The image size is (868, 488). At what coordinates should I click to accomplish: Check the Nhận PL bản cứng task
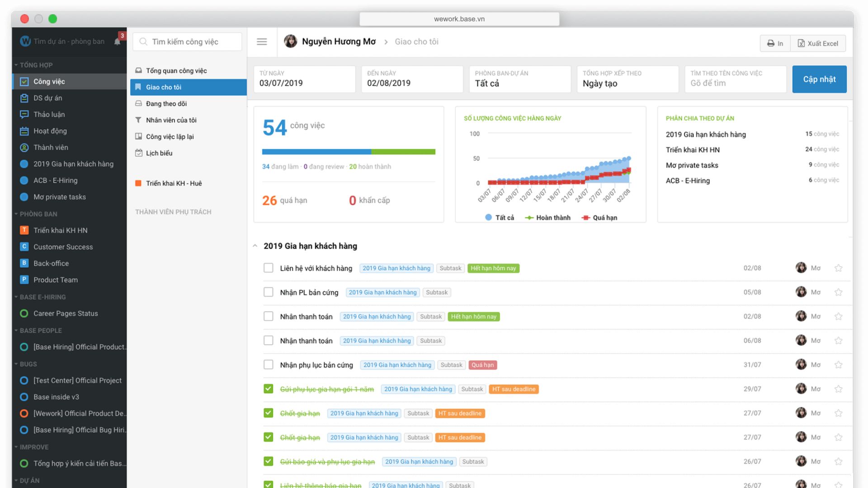coord(269,292)
